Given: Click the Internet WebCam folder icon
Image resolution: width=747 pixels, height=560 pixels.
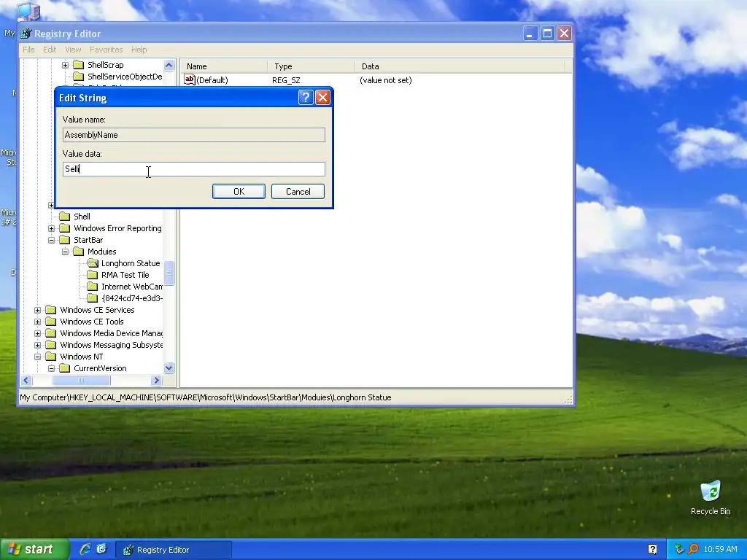Looking at the screenshot, I should click(93, 287).
